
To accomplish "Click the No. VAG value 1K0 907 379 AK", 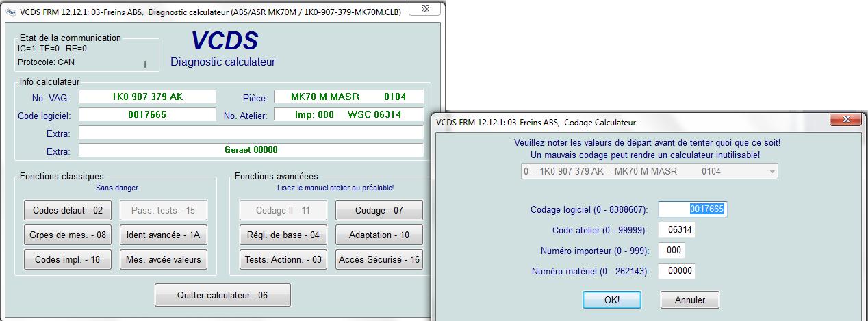I will click(x=147, y=97).
